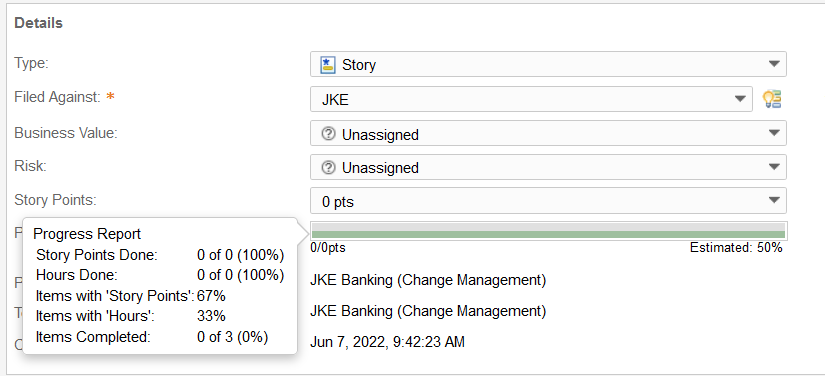Click the Business Value question mark icon
The height and width of the screenshot is (376, 825).
point(328,135)
